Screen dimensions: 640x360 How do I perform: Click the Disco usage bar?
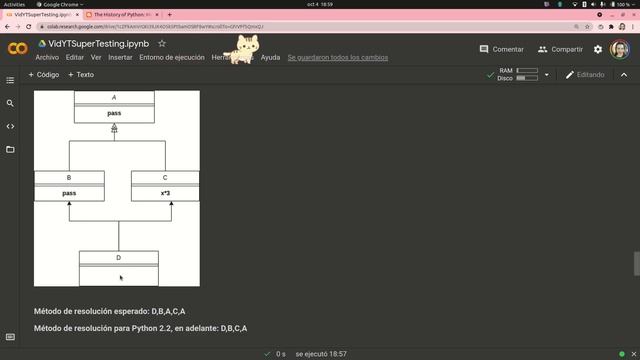pyautogui.click(x=527, y=78)
